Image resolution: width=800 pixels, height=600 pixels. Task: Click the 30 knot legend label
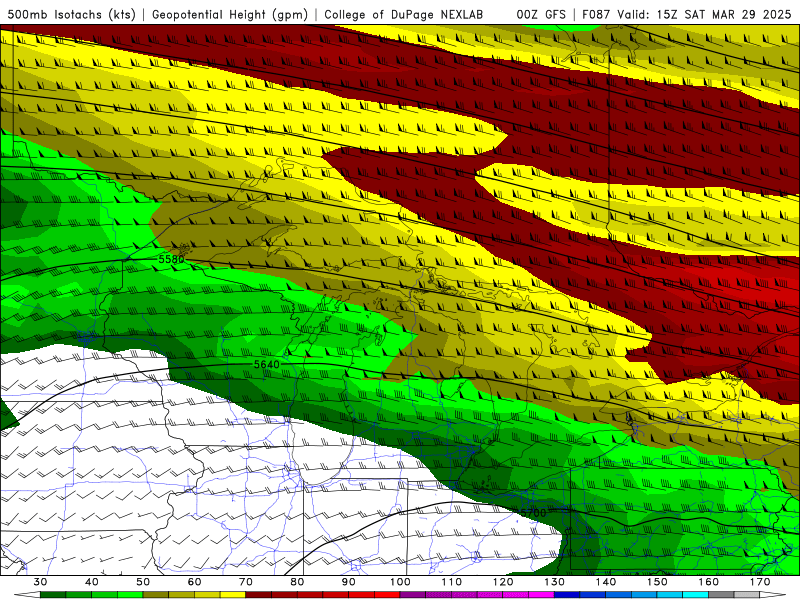pyautogui.click(x=40, y=582)
